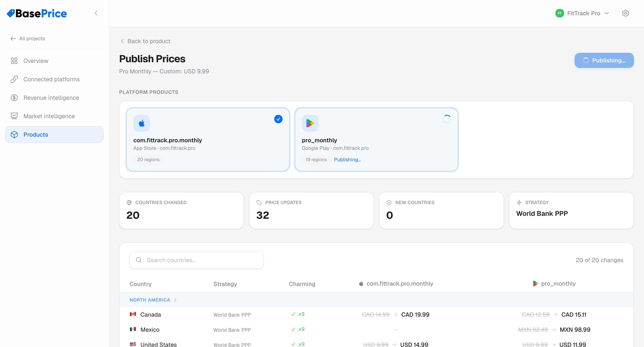
Task: Select the Mexico row
Action: [x=376, y=330]
